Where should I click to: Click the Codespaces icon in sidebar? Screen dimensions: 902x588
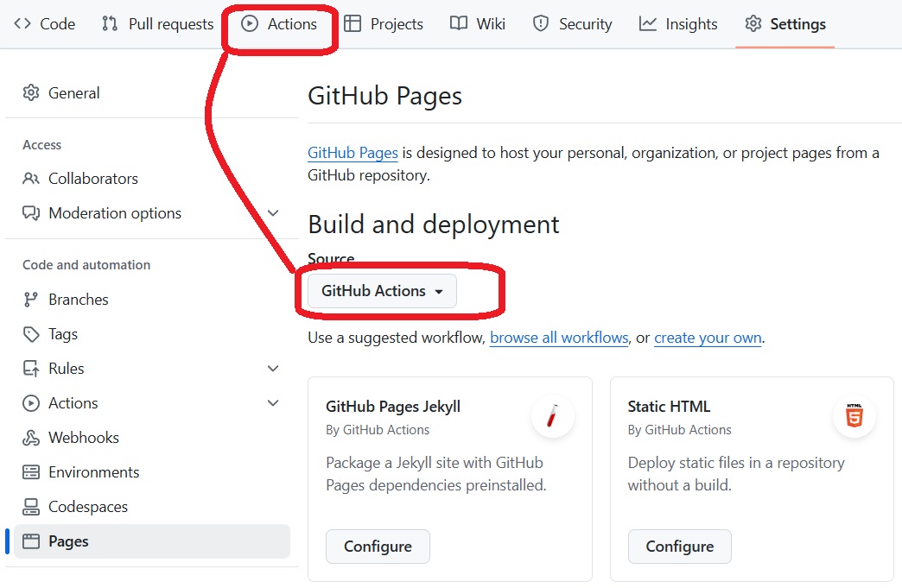(31, 507)
